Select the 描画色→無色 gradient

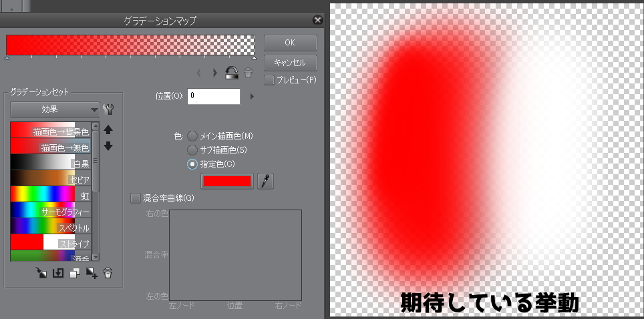[51, 145]
